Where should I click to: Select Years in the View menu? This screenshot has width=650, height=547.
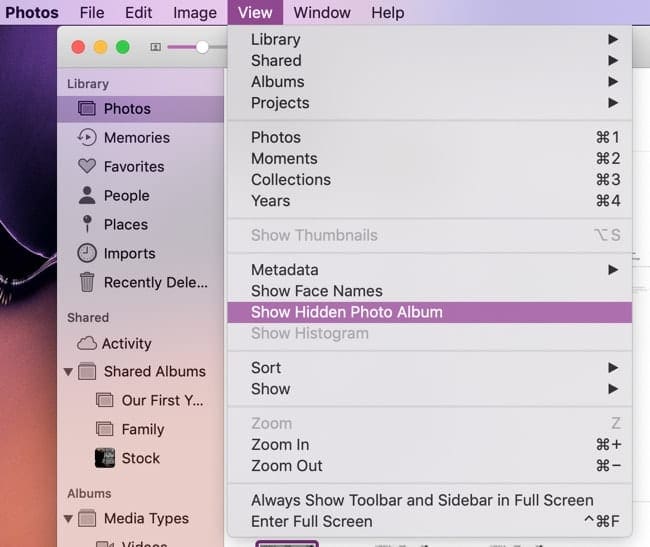click(429, 201)
